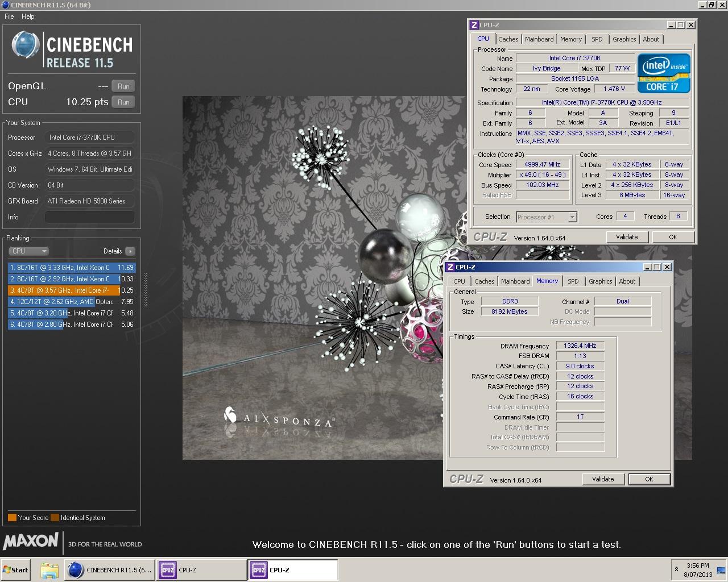Click the Cinebench logo sphere icon
The width and height of the screenshot is (728, 582).
click(25, 45)
